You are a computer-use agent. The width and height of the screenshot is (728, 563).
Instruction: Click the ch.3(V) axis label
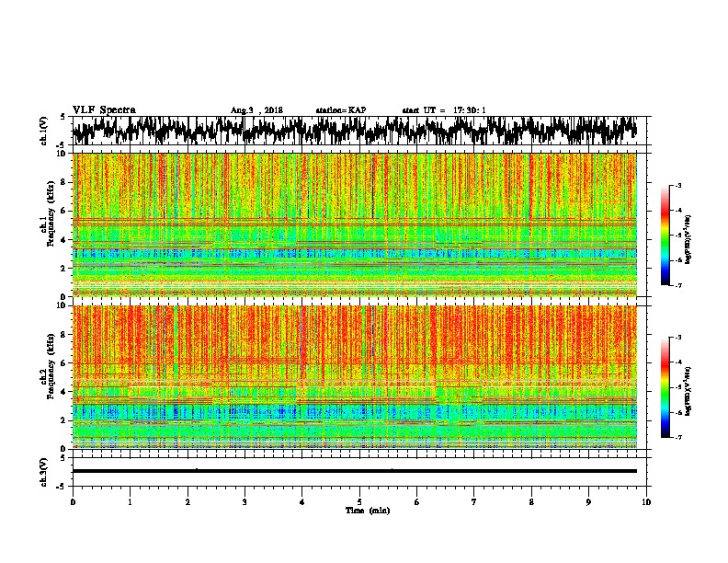[x=44, y=472]
